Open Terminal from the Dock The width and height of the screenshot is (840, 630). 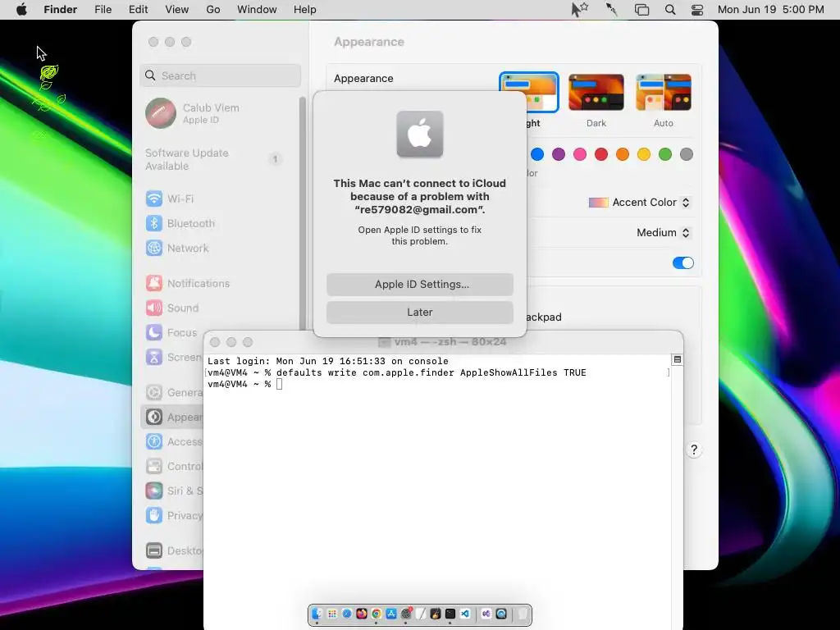click(450, 614)
